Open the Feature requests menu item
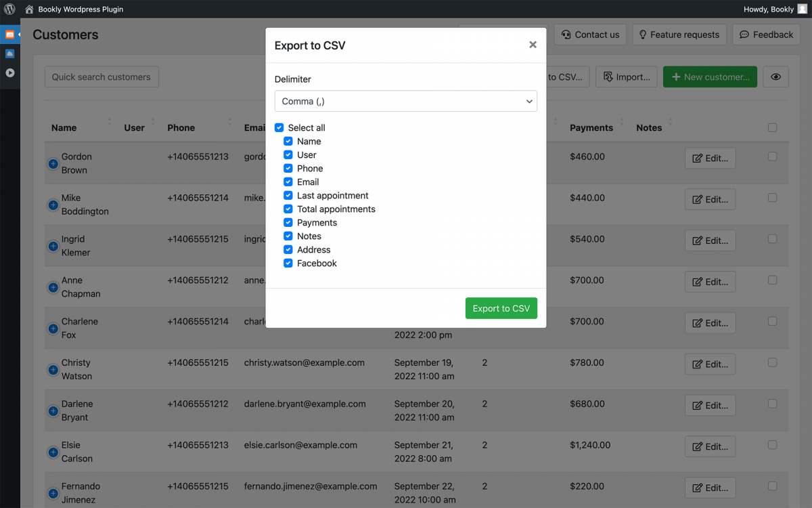This screenshot has width=812, height=508. (x=679, y=34)
